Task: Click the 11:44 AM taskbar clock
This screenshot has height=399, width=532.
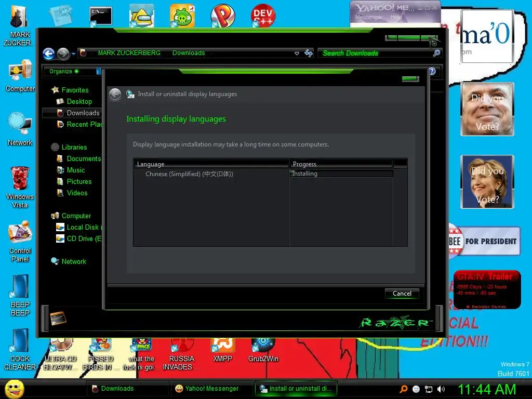Action: pos(487,389)
